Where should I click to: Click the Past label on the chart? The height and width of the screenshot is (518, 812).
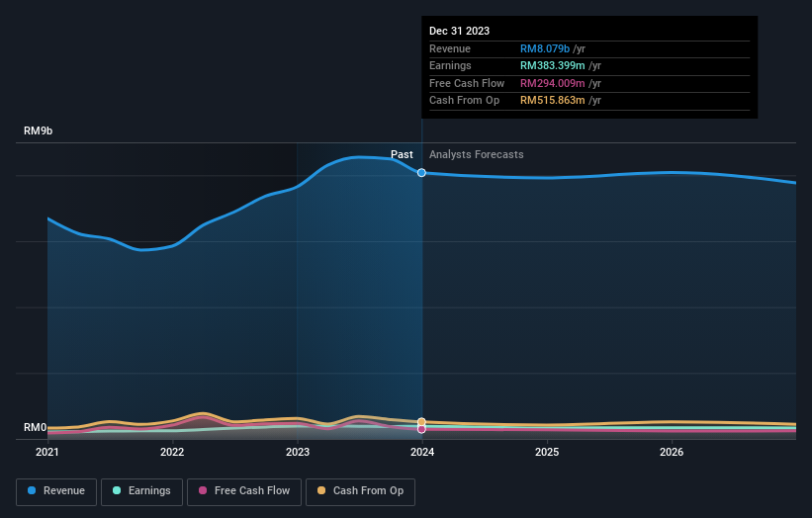pyautogui.click(x=402, y=154)
